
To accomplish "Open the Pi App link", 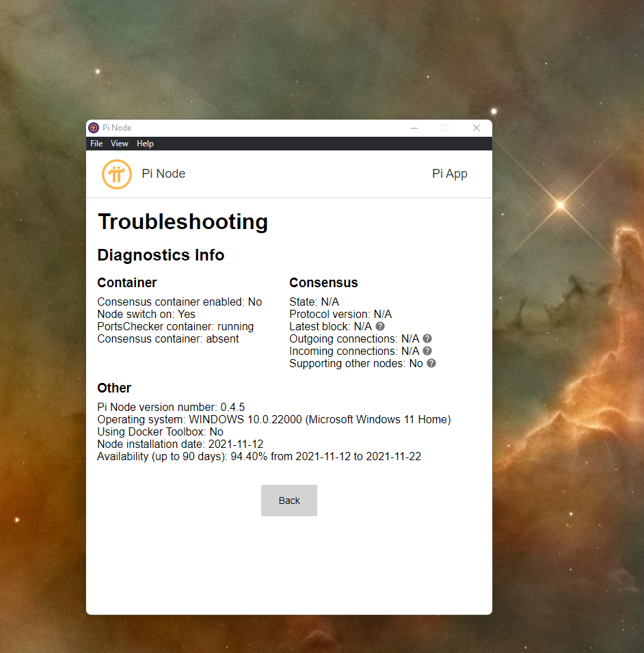I will pyautogui.click(x=449, y=174).
